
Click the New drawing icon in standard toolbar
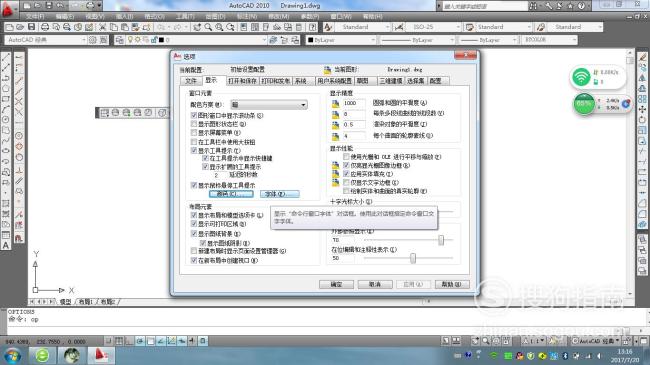[9, 27]
